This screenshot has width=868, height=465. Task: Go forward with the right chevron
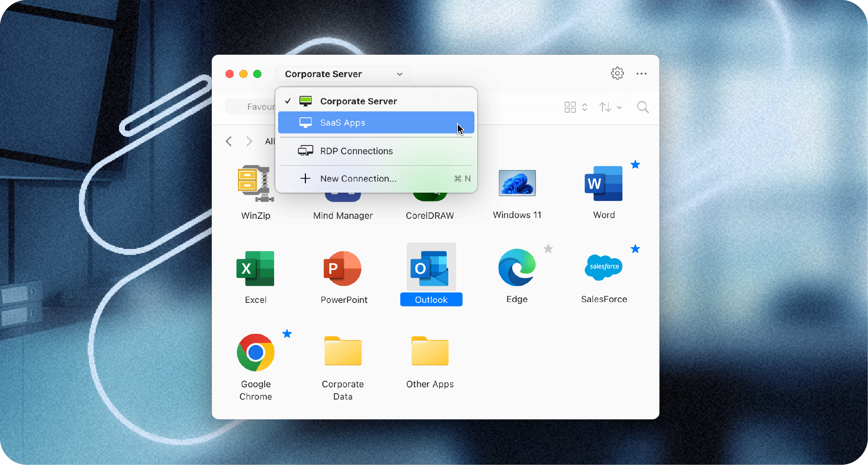pos(249,141)
